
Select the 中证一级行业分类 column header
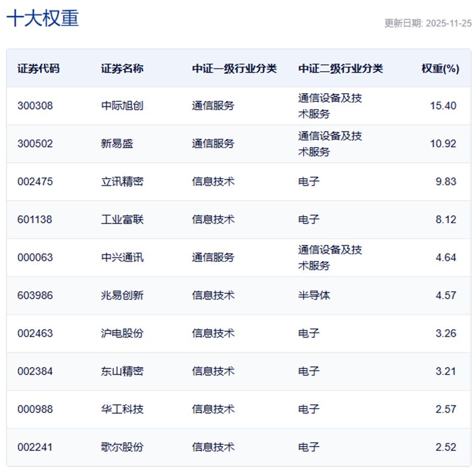point(234,68)
